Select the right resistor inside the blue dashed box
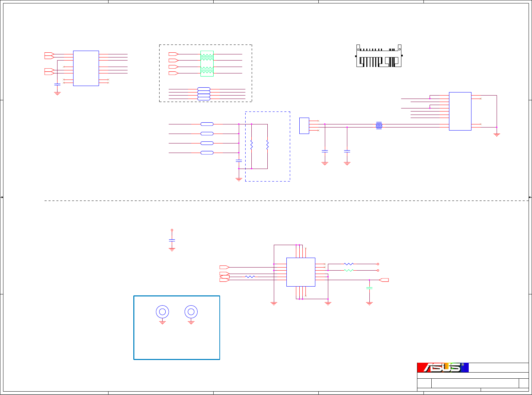 [x=267, y=145]
